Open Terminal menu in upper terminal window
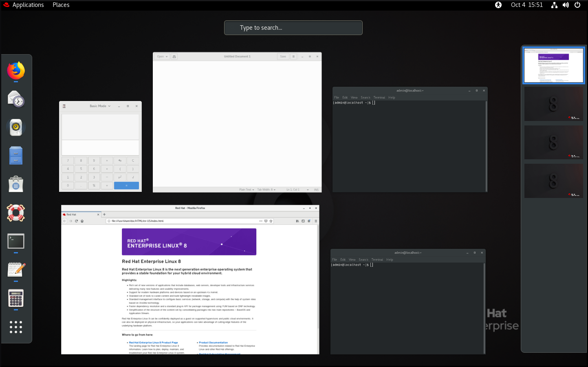The height and width of the screenshot is (367, 588). 379,98
